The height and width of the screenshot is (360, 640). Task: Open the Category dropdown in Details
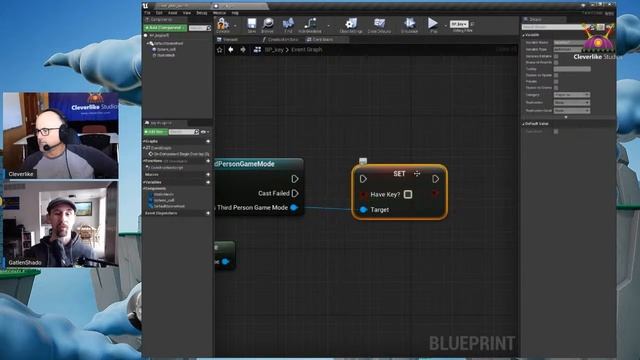pos(572,95)
